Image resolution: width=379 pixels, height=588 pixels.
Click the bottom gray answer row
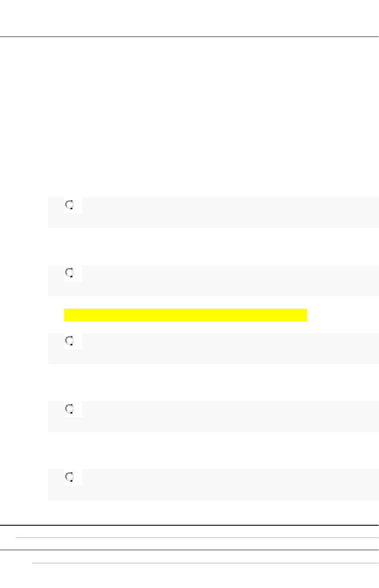[x=223, y=485]
